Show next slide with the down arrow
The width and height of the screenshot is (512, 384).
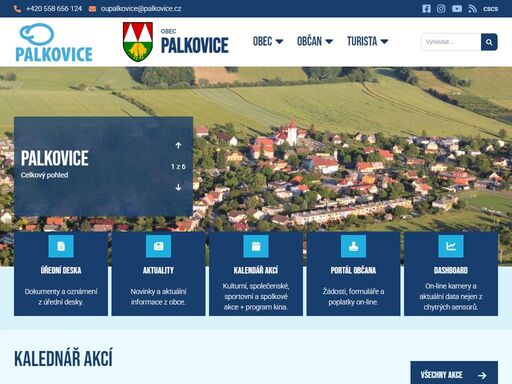point(178,187)
